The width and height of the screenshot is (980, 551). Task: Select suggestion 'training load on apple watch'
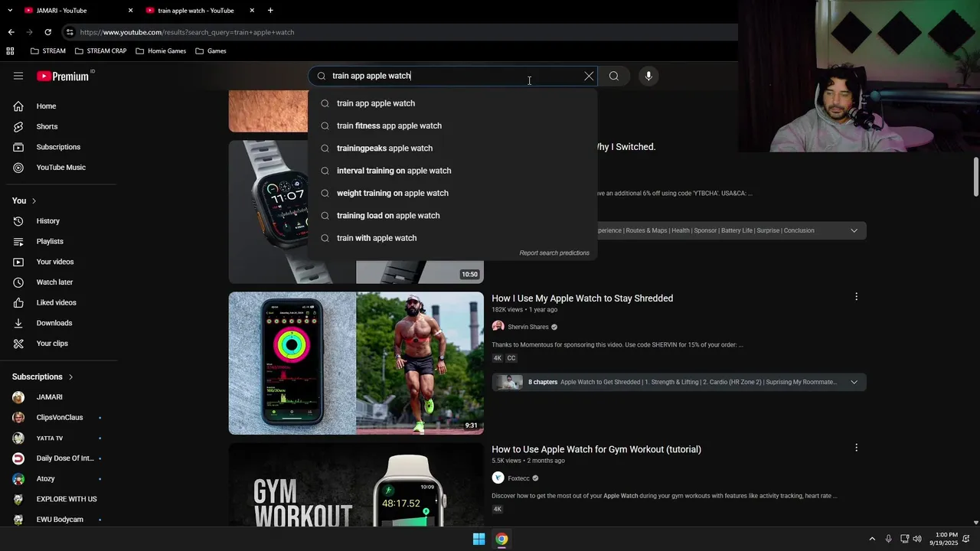click(x=452, y=216)
